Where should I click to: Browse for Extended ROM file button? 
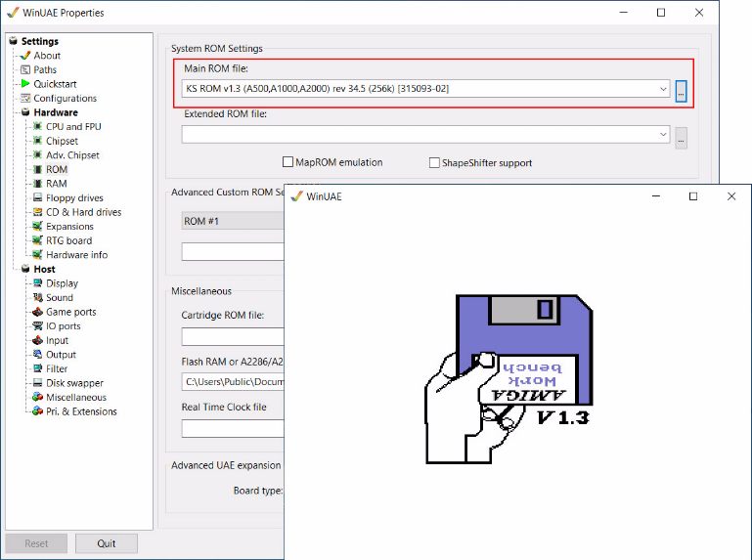(681, 138)
